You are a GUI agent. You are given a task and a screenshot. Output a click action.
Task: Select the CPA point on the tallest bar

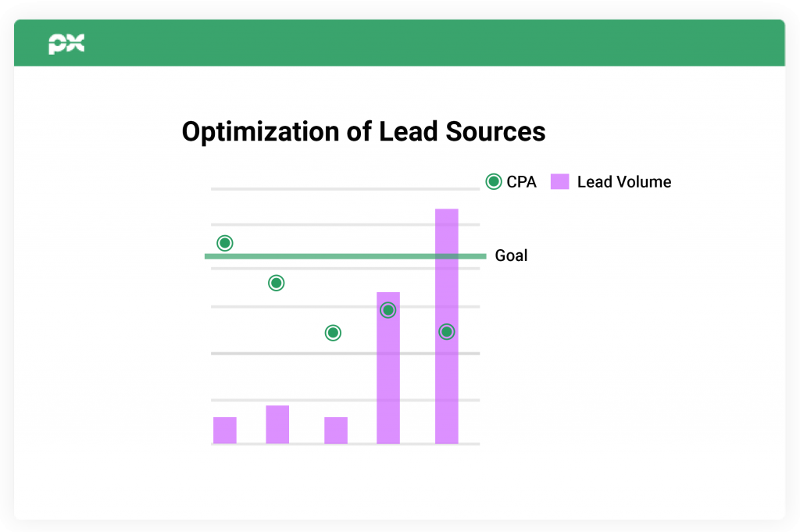coord(447,332)
